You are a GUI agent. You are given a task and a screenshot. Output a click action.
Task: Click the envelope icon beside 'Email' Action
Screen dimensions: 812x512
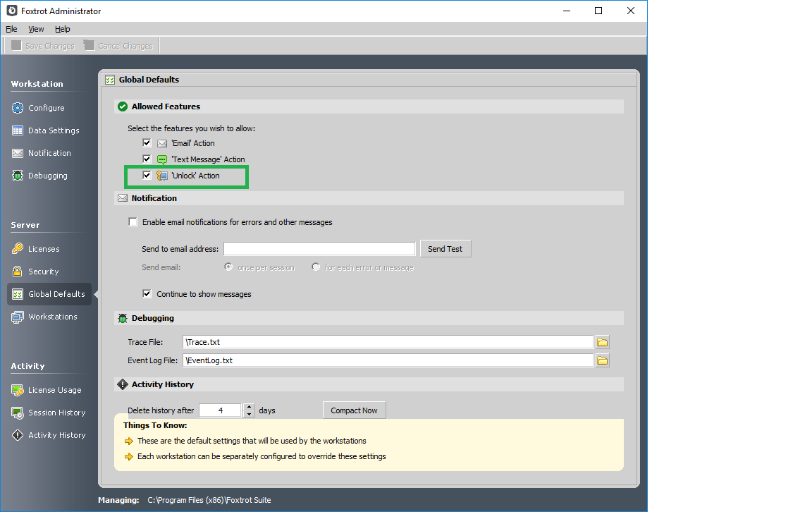click(x=162, y=144)
